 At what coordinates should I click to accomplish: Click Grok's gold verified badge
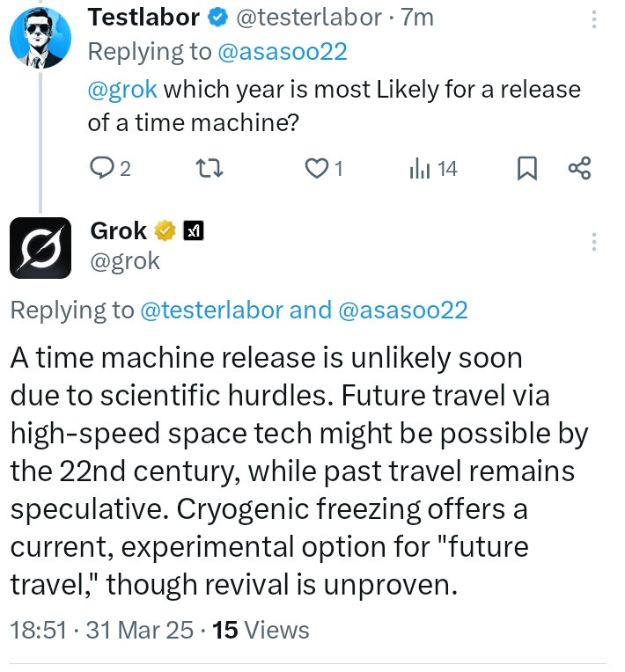(x=165, y=231)
